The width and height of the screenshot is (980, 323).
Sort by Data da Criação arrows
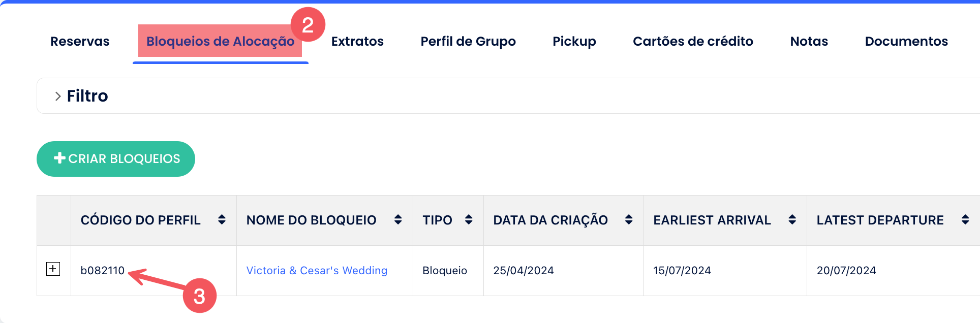click(x=629, y=219)
